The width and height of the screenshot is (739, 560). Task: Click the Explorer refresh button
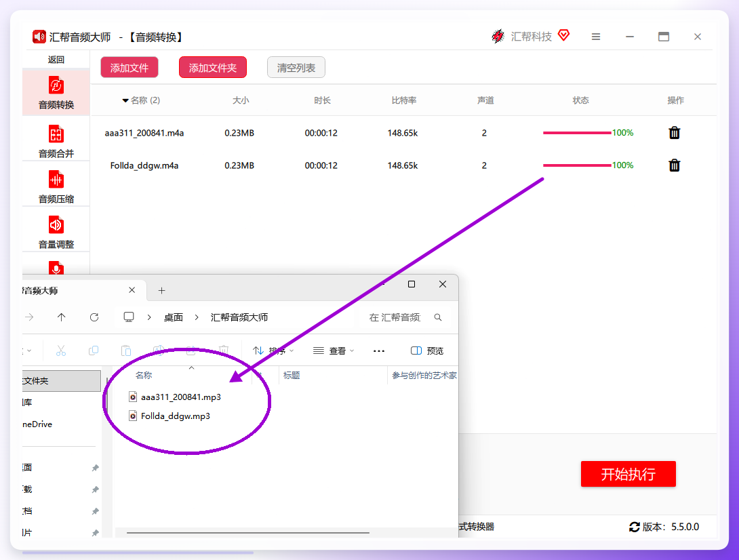point(94,317)
